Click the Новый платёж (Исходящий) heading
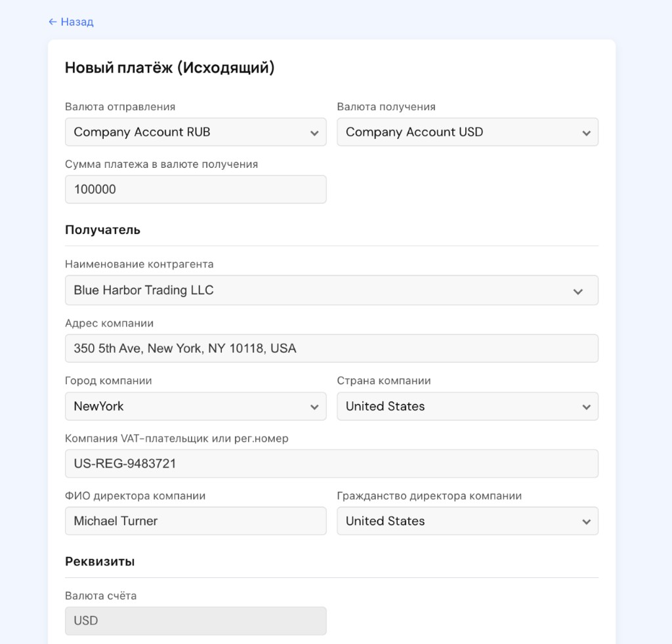 pos(169,68)
